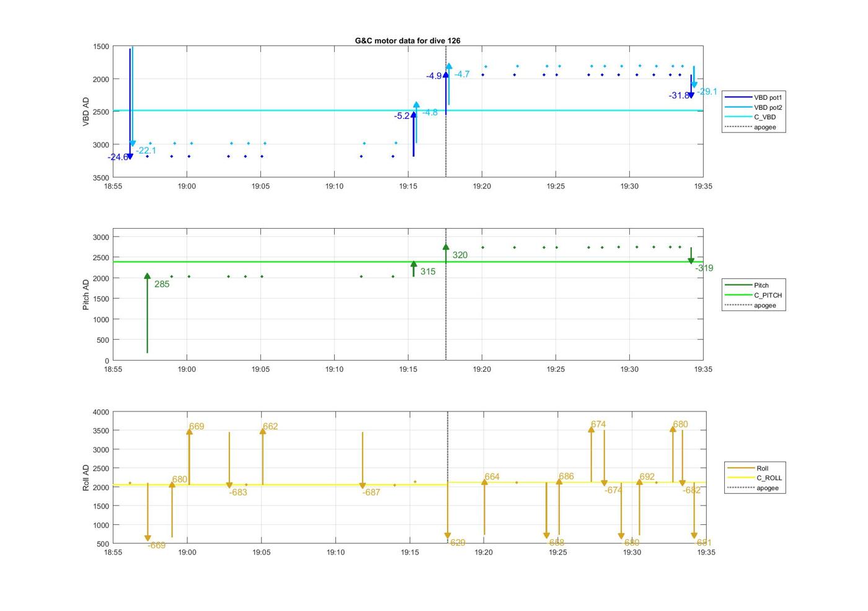Click the '-4.9' VBD data label
The width and height of the screenshot is (868, 611).
coord(434,76)
